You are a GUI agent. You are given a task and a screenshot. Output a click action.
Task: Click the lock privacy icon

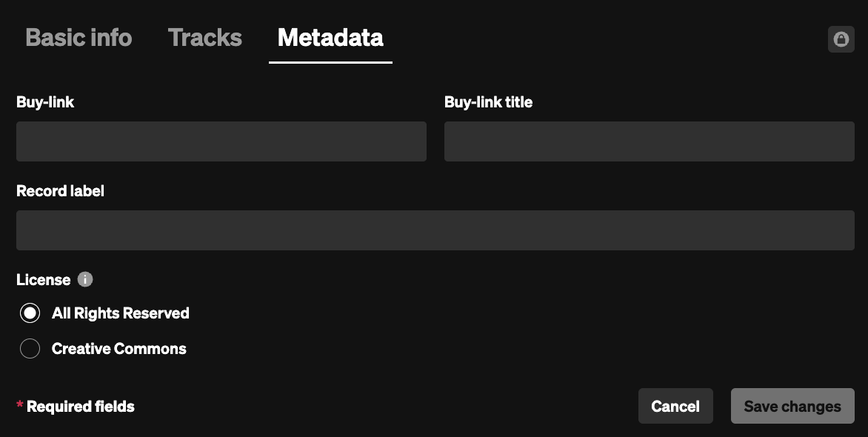pos(841,39)
